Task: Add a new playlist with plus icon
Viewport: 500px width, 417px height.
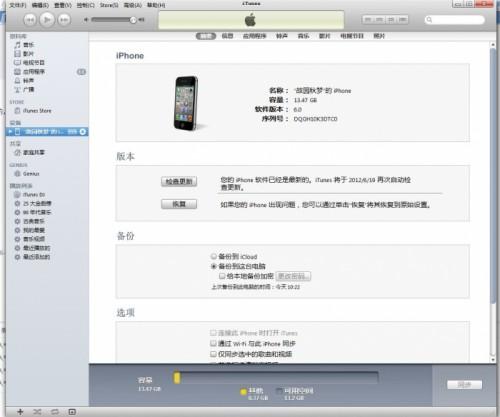Action: [x=20, y=412]
